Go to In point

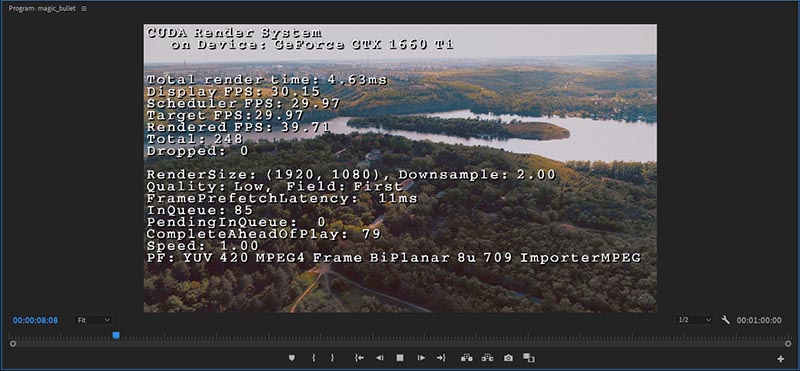coord(359,358)
